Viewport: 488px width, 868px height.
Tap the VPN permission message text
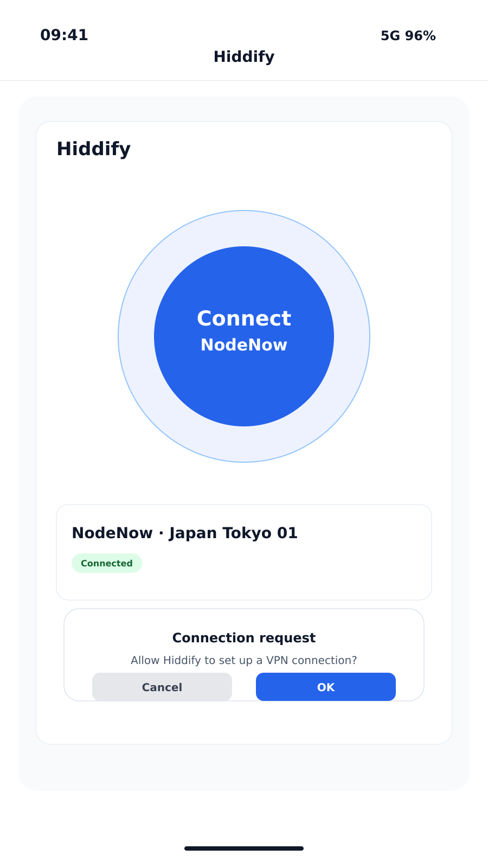click(x=244, y=660)
